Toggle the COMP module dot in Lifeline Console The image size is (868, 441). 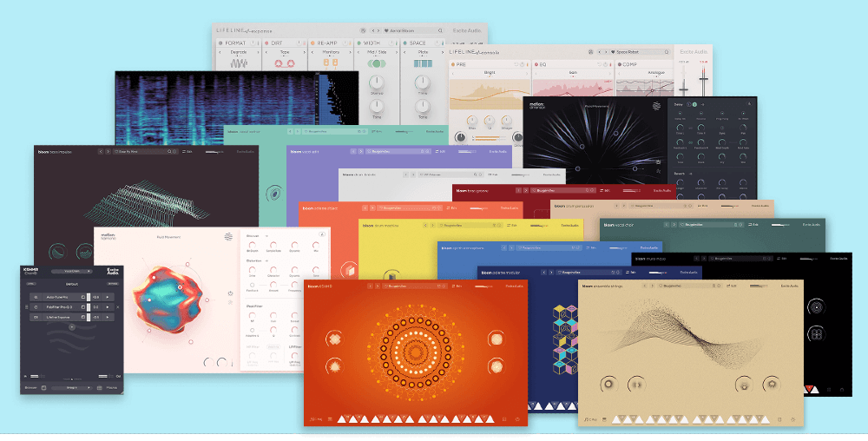point(620,65)
